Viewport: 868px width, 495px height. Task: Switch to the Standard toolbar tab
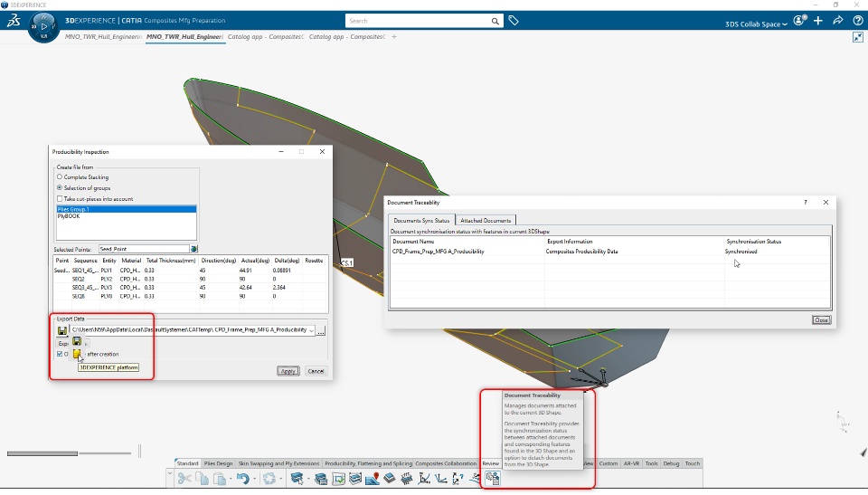[187, 463]
